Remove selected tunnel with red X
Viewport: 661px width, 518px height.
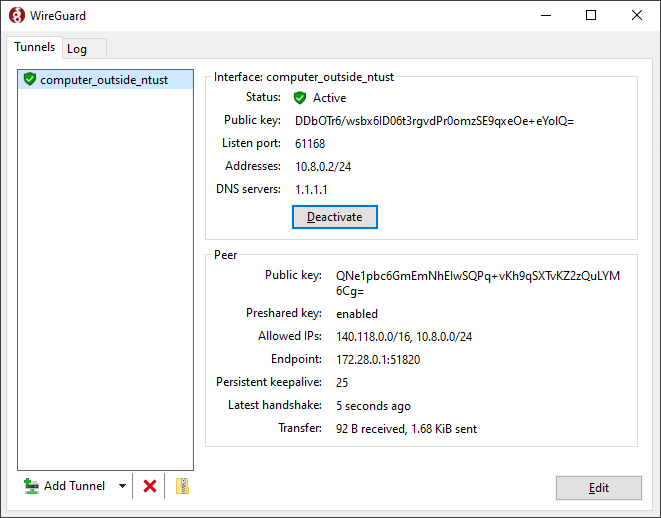coord(150,486)
